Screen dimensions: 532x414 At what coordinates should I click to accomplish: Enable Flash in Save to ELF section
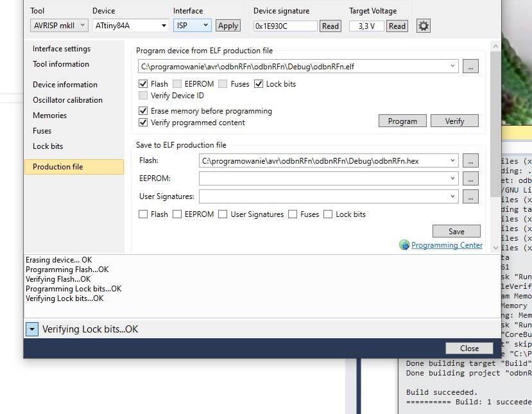pos(143,214)
